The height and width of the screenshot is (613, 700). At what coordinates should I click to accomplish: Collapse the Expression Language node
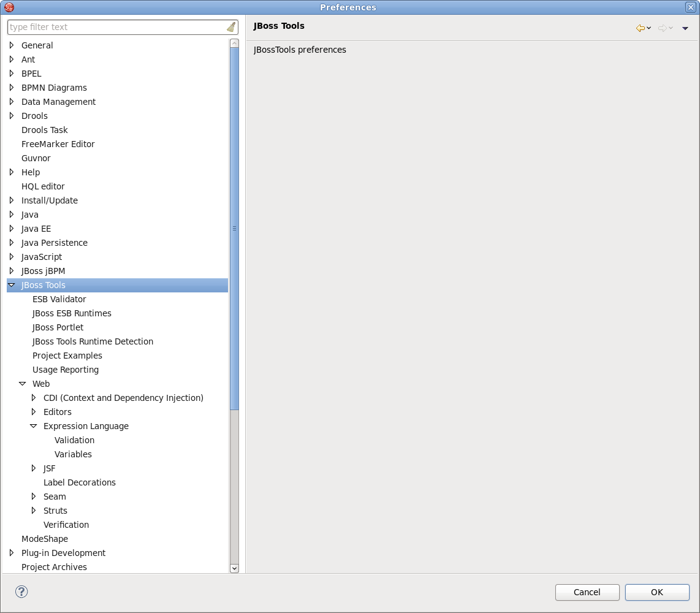click(x=33, y=425)
